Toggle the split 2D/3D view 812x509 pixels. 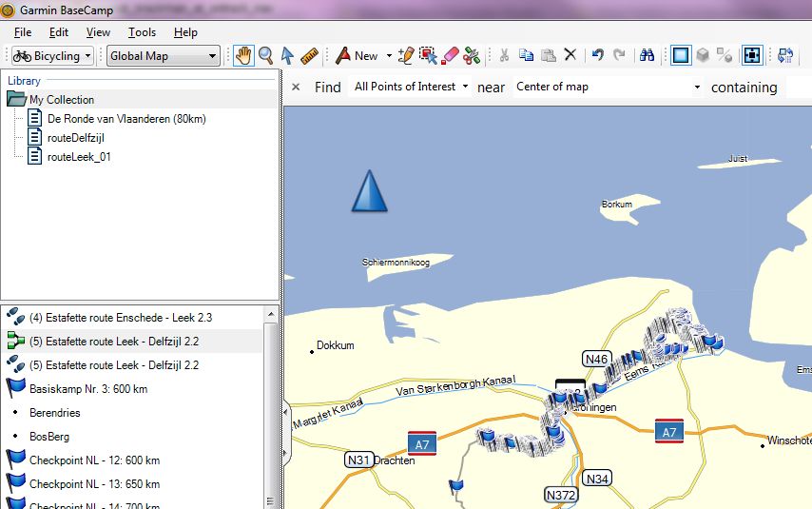click(725, 55)
